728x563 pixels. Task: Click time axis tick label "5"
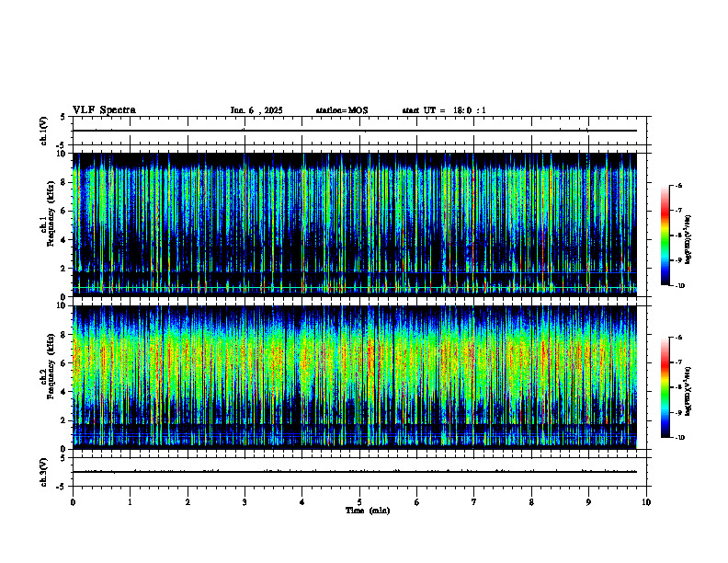point(359,502)
